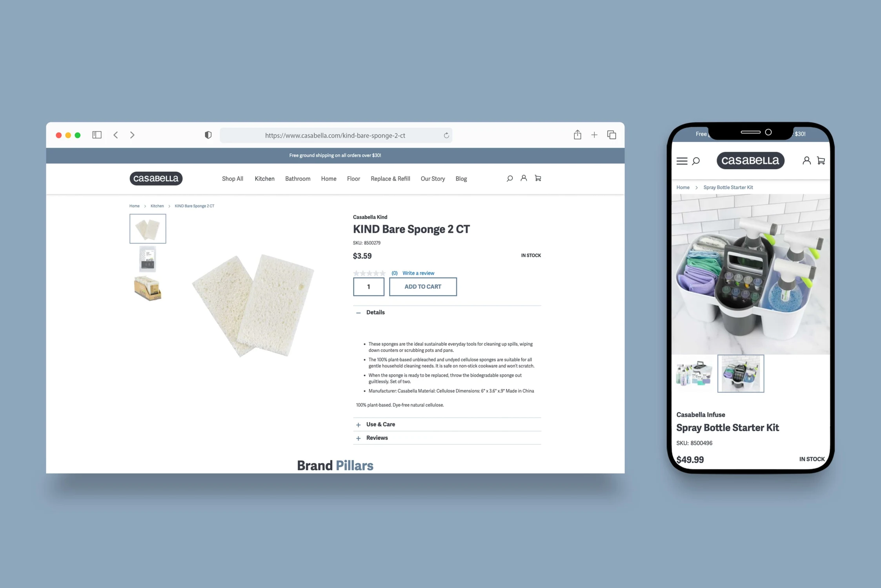Click the user account icon on desktop
This screenshot has height=588, width=881.
pyautogui.click(x=523, y=178)
